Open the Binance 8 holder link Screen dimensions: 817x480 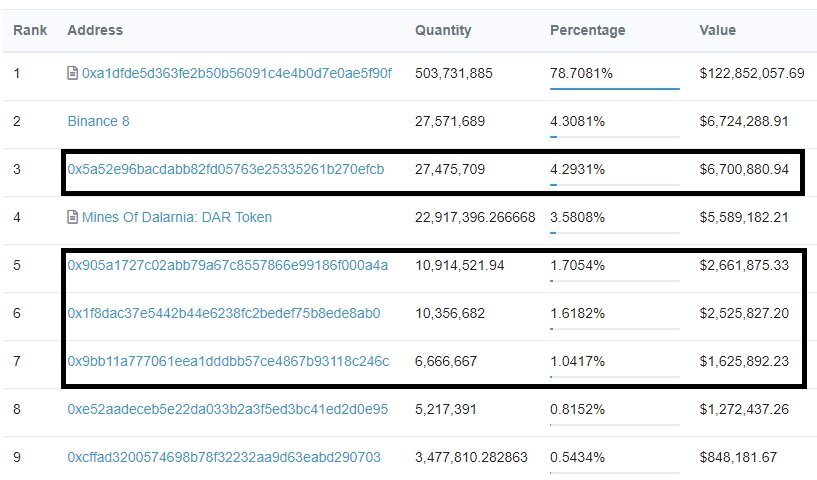[98, 121]
